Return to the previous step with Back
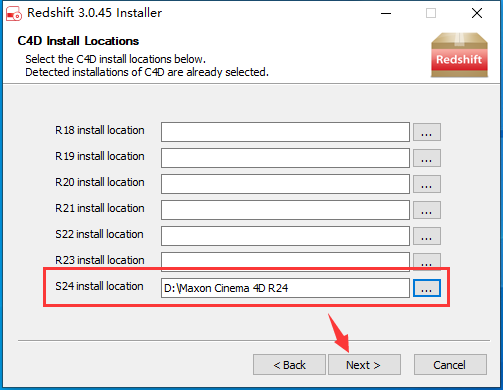This screenshot has width=503, height=390. (289, 365)
